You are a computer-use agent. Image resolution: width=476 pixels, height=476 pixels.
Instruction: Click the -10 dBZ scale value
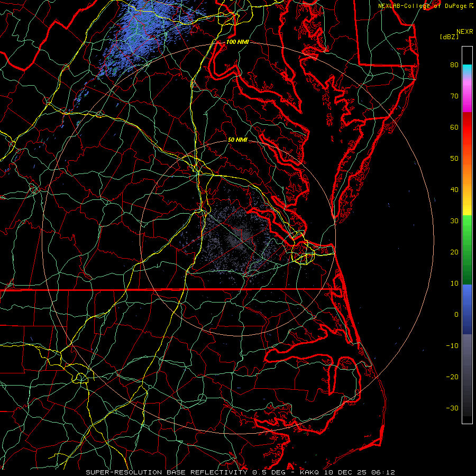452,346
